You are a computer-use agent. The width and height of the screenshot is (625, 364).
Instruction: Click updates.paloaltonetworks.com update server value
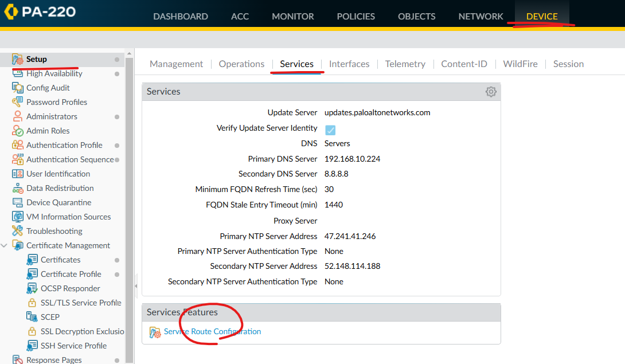[377, 112]
